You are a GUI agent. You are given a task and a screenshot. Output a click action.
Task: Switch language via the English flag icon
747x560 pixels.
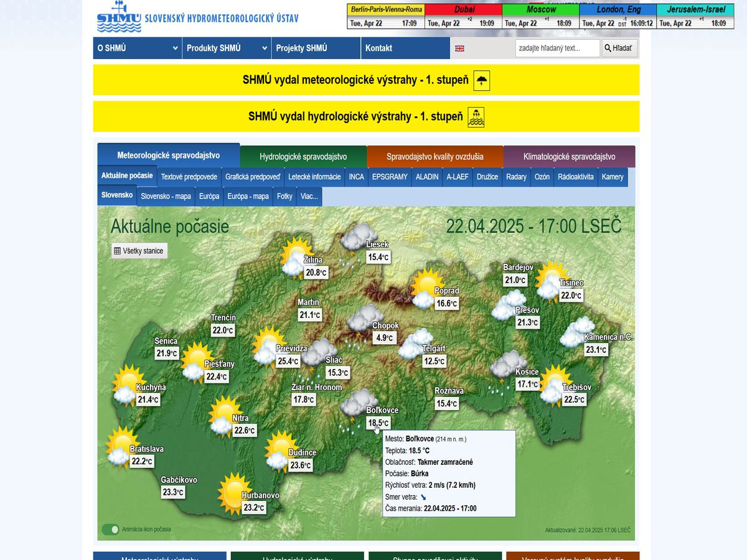[460, 49]
